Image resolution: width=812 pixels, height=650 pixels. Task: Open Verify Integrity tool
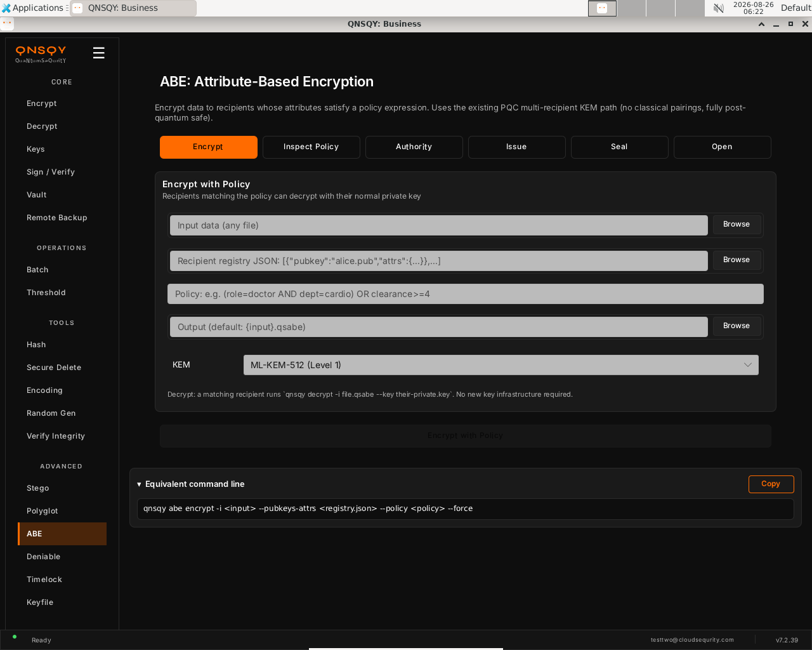(x=62, y=436)
